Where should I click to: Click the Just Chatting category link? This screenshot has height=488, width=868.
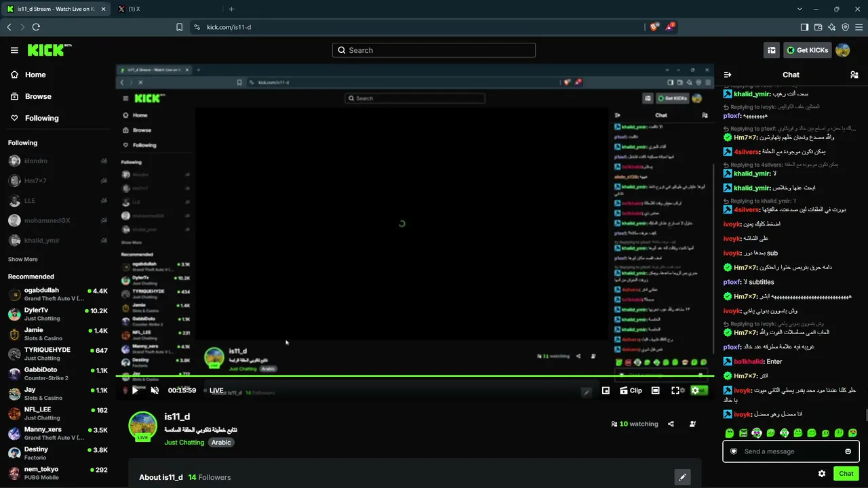[x=184, y=443]
